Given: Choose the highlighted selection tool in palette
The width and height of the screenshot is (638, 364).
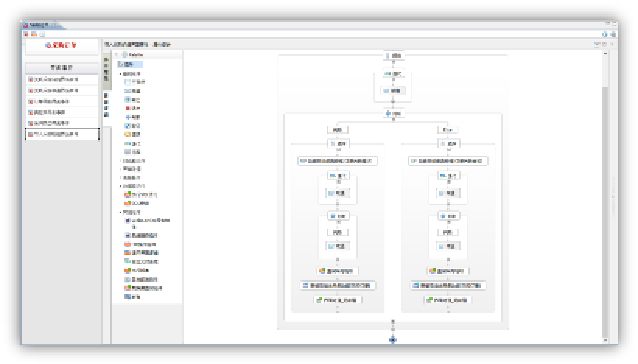Looking at the screenshot, I should pos(130,65).
